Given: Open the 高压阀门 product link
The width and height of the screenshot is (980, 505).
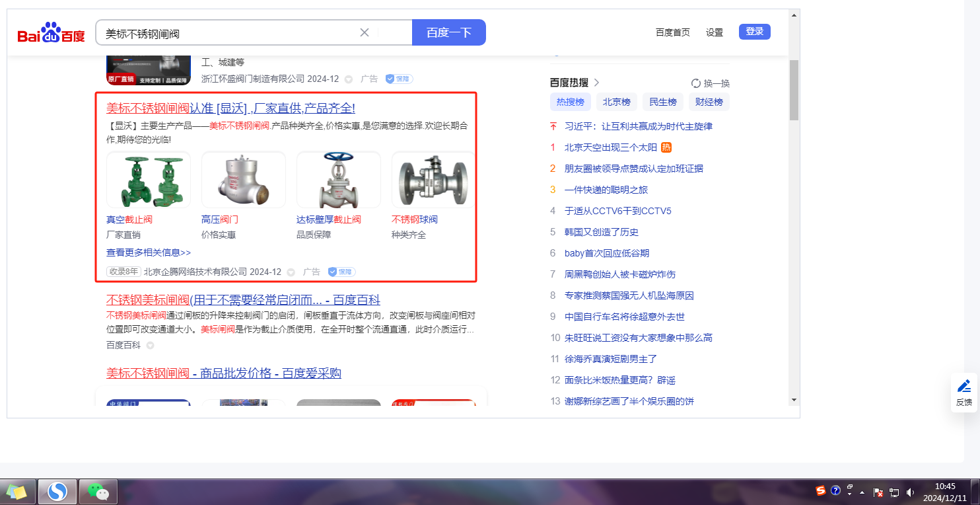Looking at the screenshot, I should click(x=220, y=219).
